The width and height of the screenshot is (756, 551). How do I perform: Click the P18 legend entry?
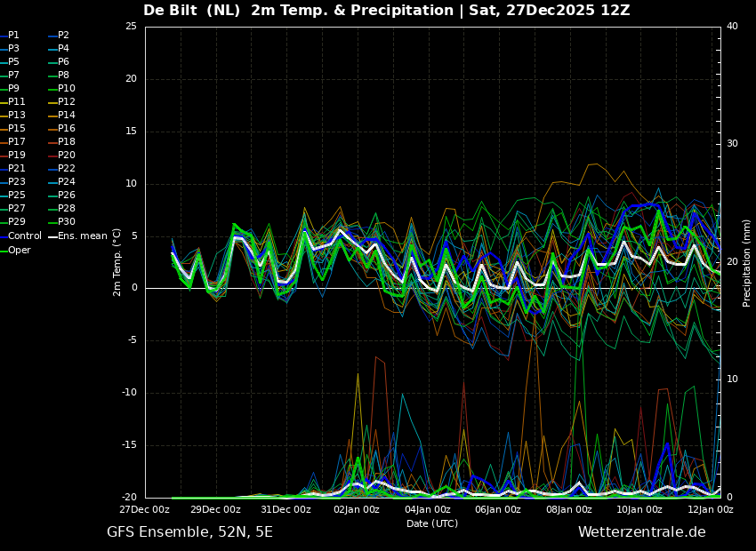61,141
